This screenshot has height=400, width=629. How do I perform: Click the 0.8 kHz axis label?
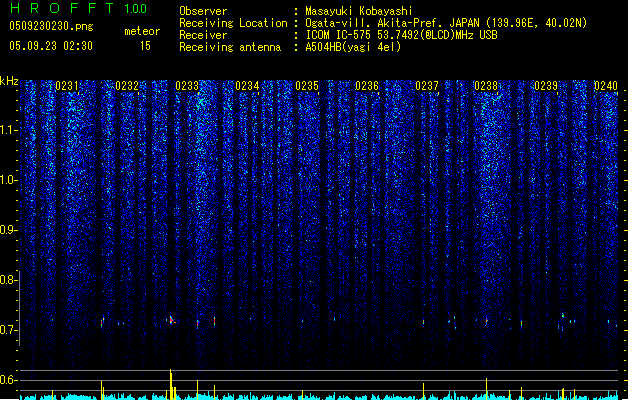pyautogui.click(x=9, y=280)
